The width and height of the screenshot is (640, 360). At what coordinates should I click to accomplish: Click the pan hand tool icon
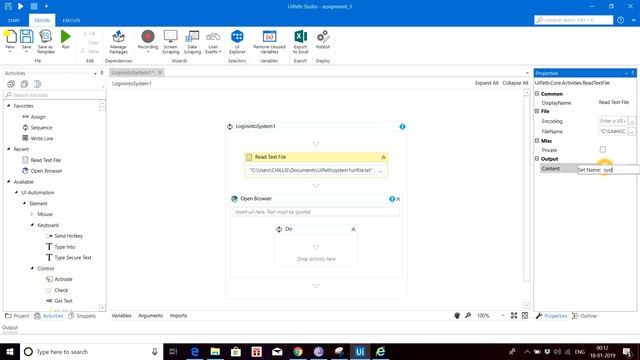[x=457, y=316]
